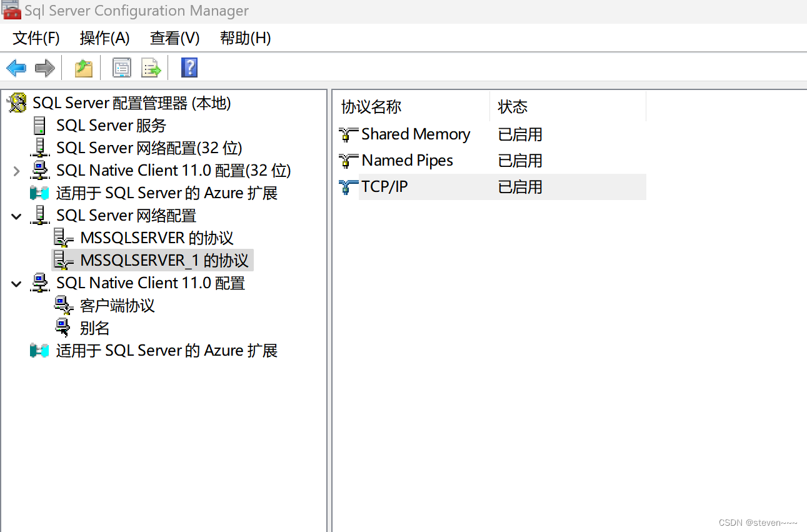Select the Named Pipes protocol name
This screenshot has height=532, width=807.
click(x=407, y=161)
